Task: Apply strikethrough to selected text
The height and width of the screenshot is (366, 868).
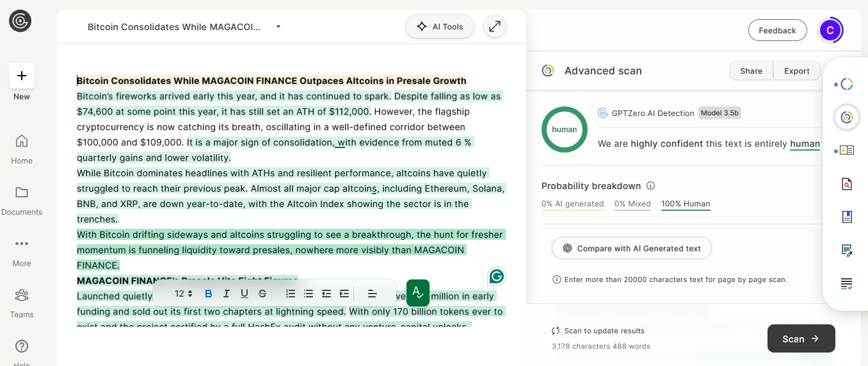Action: (x=262, y=294)
